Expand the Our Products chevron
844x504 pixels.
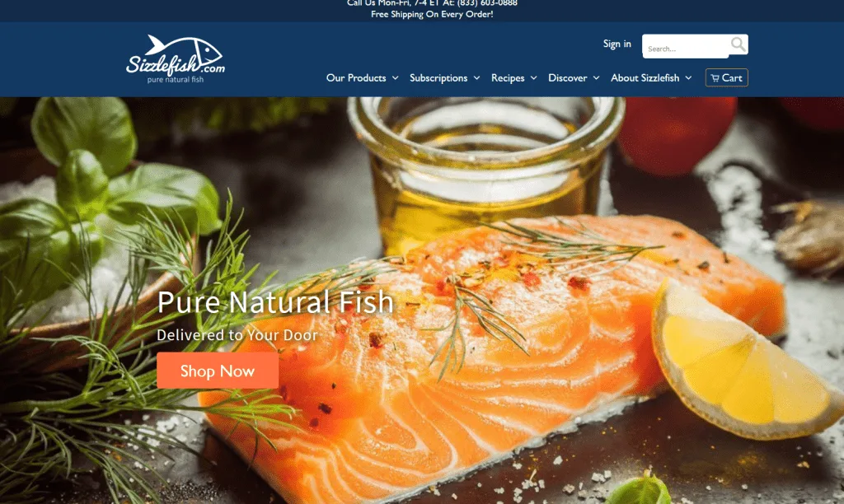tap(395, 78)
